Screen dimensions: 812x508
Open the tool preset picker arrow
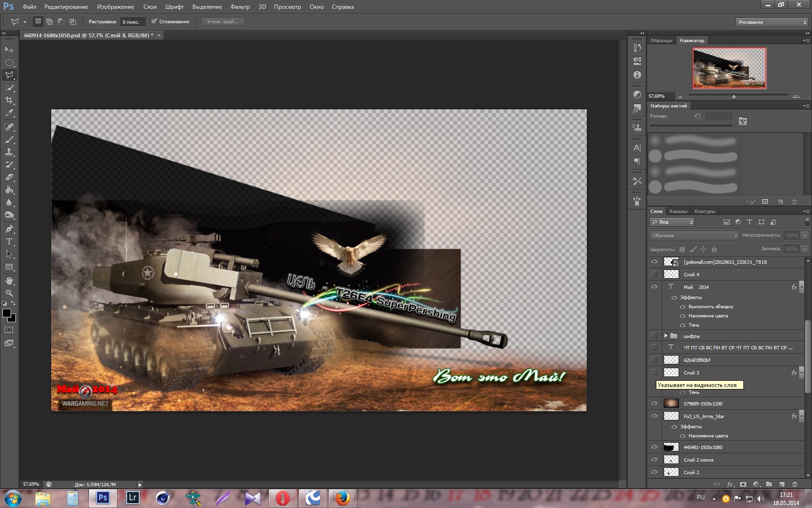coord(25,22)
